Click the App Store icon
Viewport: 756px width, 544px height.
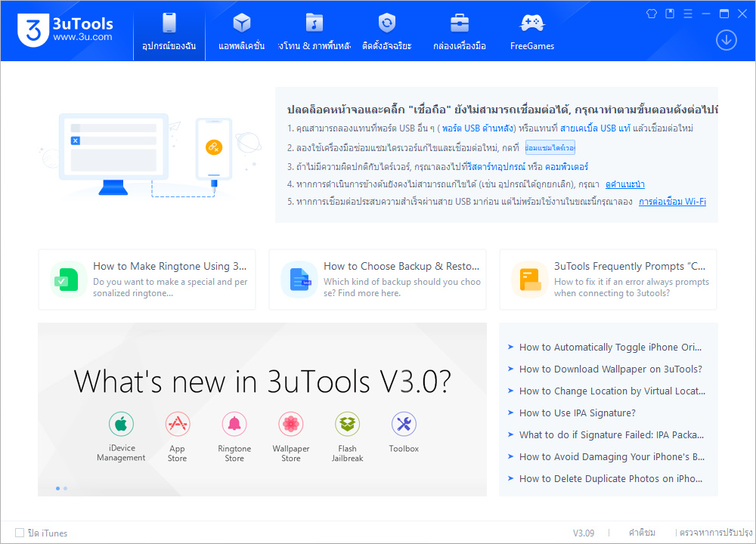point(178,424)
